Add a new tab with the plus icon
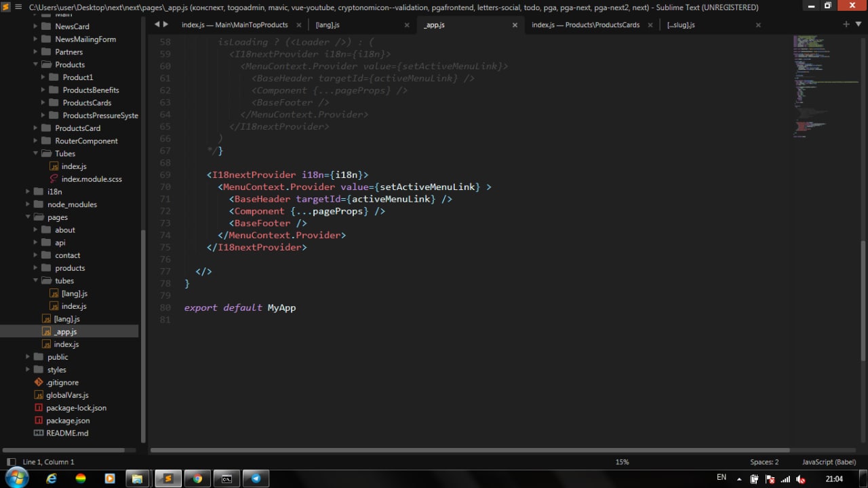Screen dimensions: 868x488 tap(846, 24)
